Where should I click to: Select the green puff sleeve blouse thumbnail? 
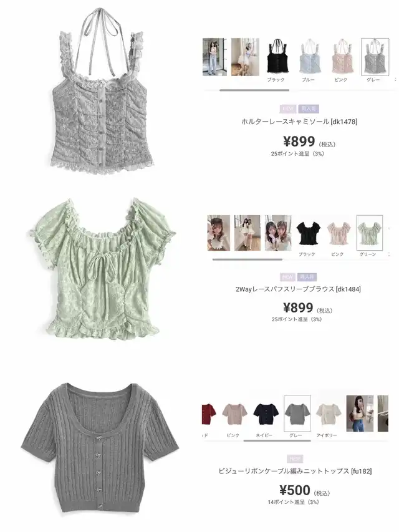[370, 233]
